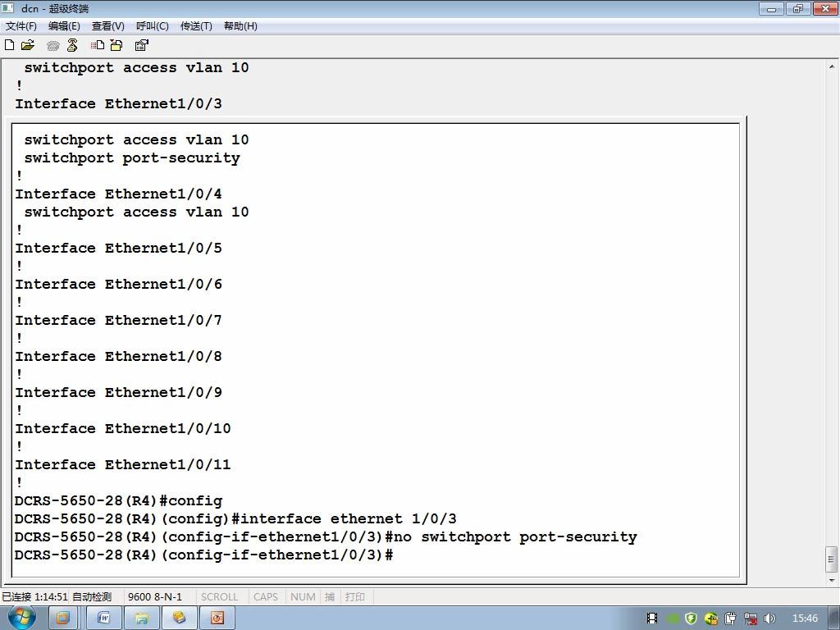The width and height of the screenshot is (840, 630).
Task: Click the 'switchport port-security' config line
Action: [132, 158]
